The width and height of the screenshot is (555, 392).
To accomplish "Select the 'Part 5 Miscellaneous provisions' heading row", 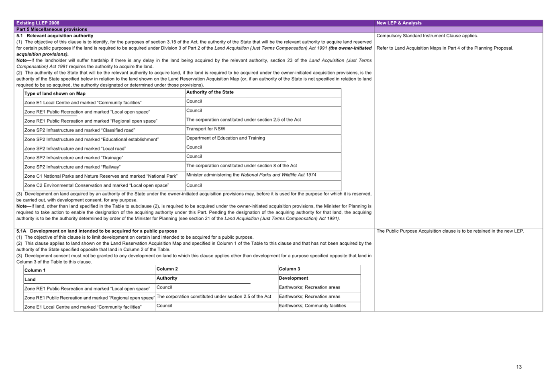I will tap(52, 29).
